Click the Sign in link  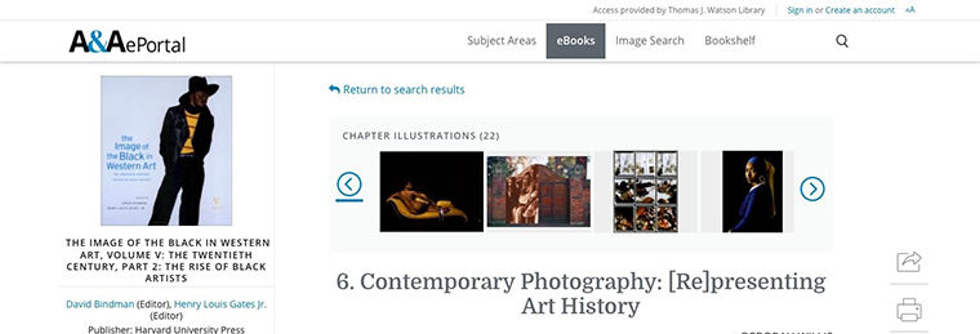pos(800,10)
